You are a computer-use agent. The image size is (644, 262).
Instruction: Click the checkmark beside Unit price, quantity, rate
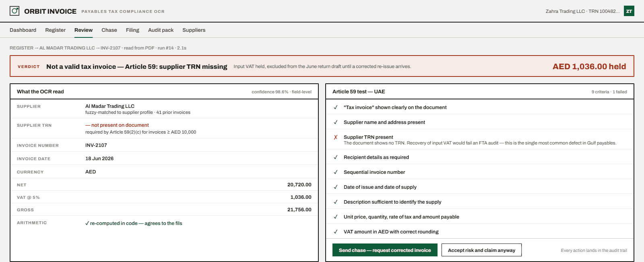click(336, 217)
